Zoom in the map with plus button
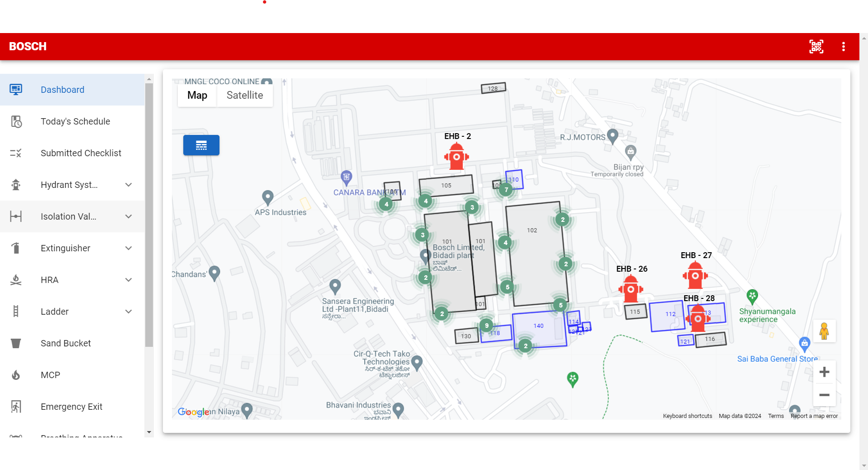 coord(824,372)
